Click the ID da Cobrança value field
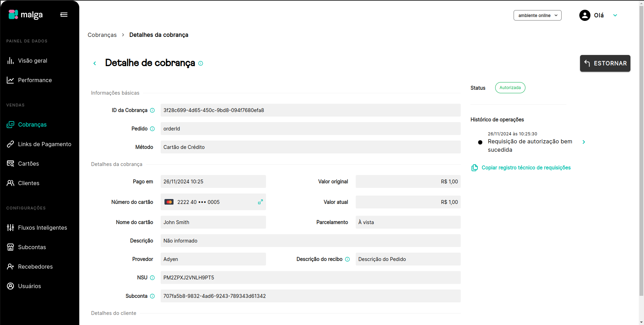Image resolution: width=644 pixels, height=325 pixels. coord(311,110)
